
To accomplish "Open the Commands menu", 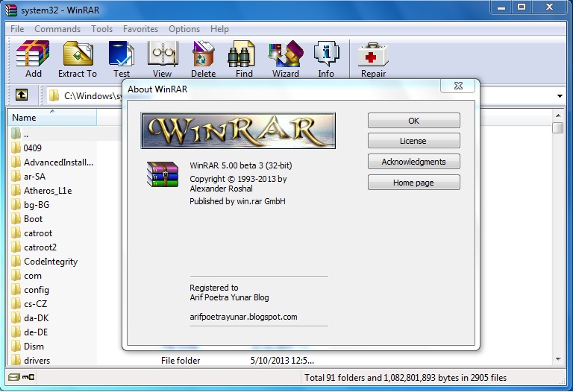I will point(57,29).
